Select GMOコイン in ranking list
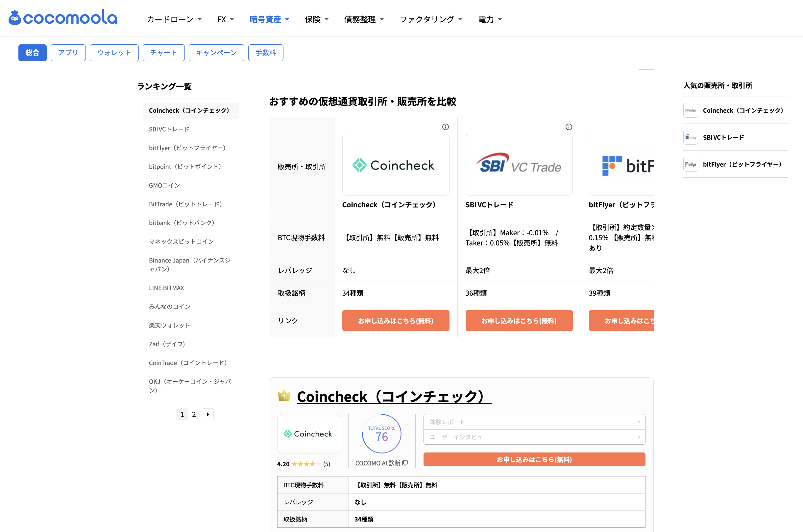 click(x=164, y=185)
